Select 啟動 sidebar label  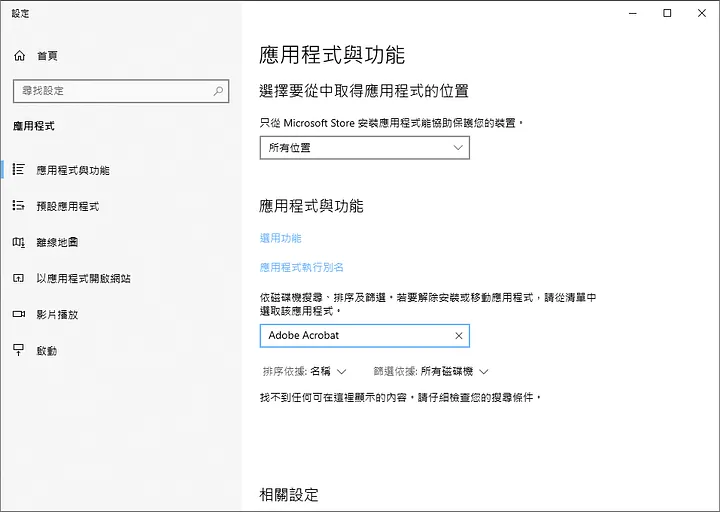point(46,351)
